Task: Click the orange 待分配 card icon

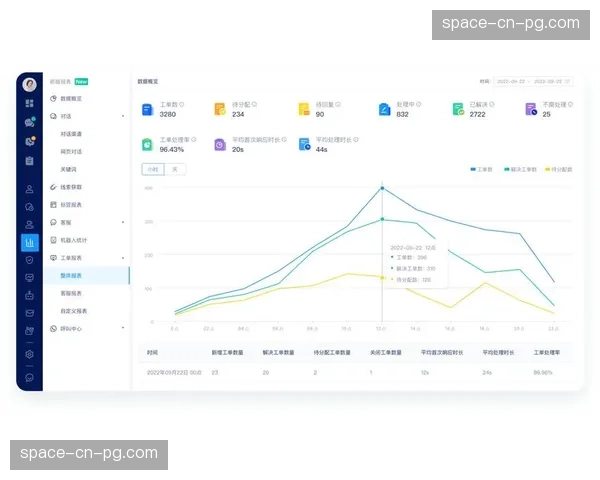Action: tap(219, 110)
